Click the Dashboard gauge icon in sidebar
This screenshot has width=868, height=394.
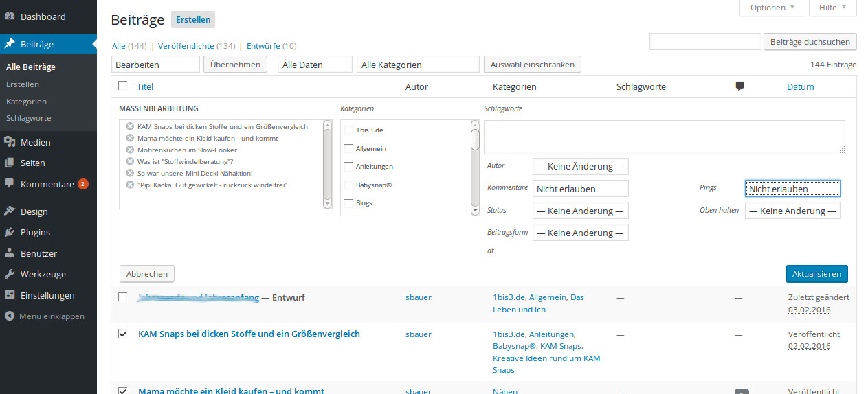tap(10, 16)
